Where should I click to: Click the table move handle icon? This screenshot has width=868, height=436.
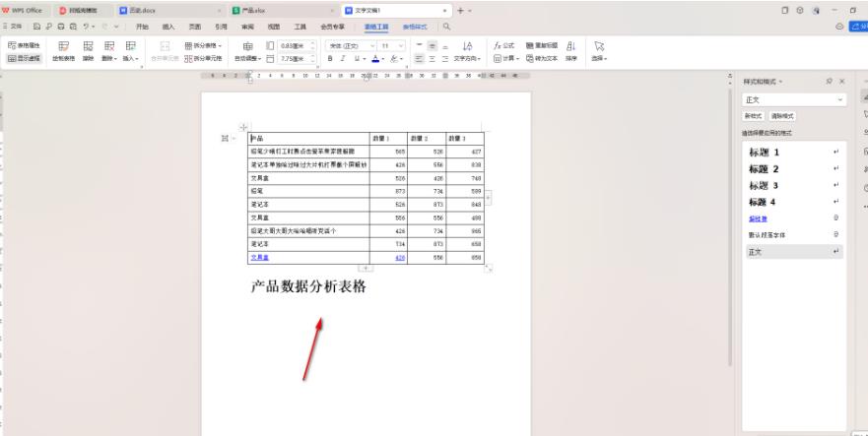tap(243, 127)
